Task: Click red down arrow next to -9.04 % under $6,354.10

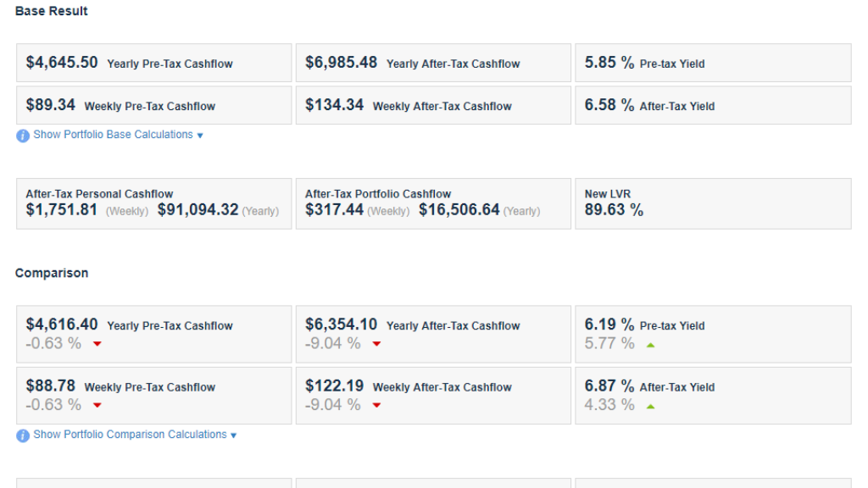Action: coord(376,344)
